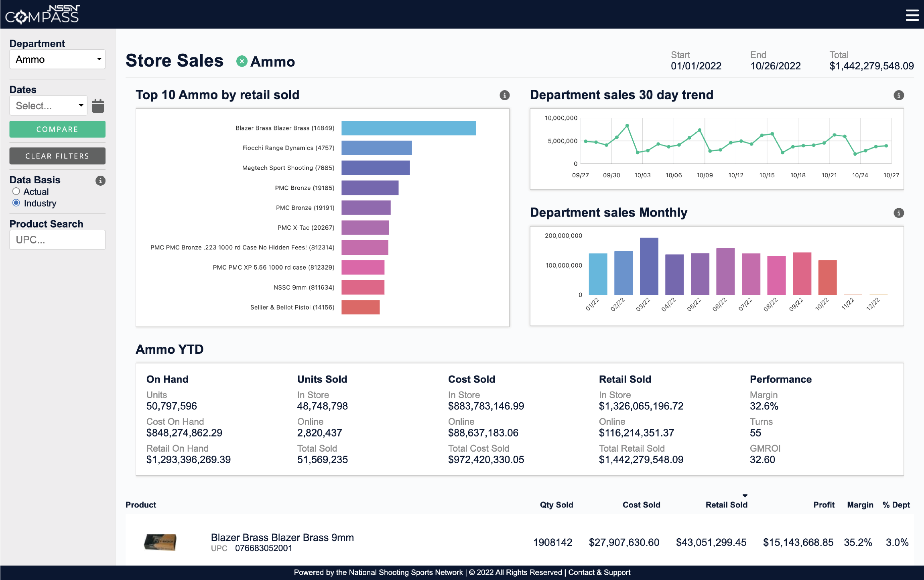Image resolution: width=924 pixels, height=580 pixels.
Task: Select the Industry data basis
Action: [x=16, y=203]
